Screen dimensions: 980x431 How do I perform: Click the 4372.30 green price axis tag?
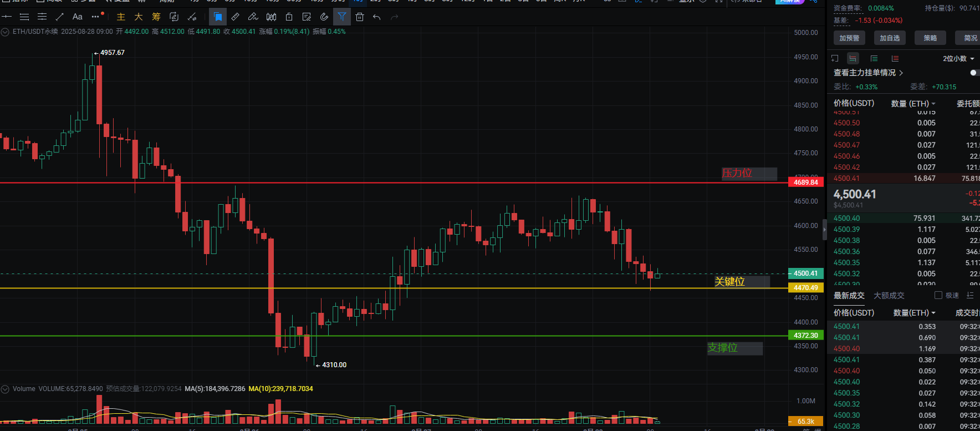click(x=805, y=336)
